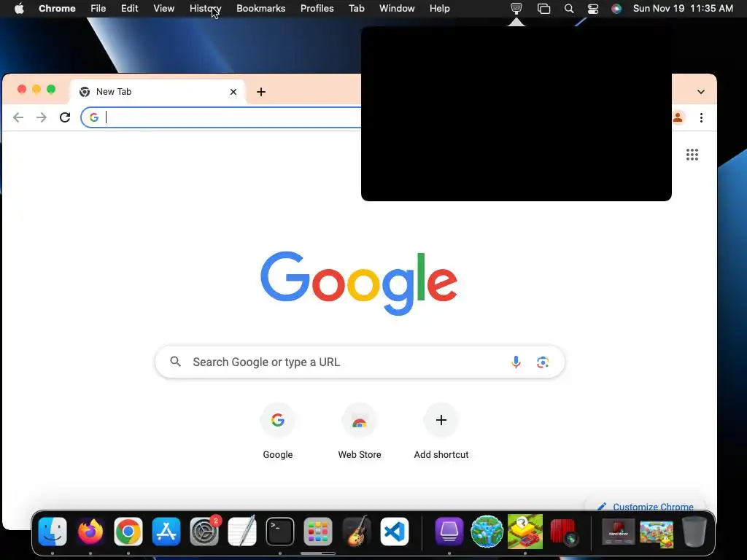747x560 pixels.
Task: Open the Trash in the Dock
Action: (694, 532)
